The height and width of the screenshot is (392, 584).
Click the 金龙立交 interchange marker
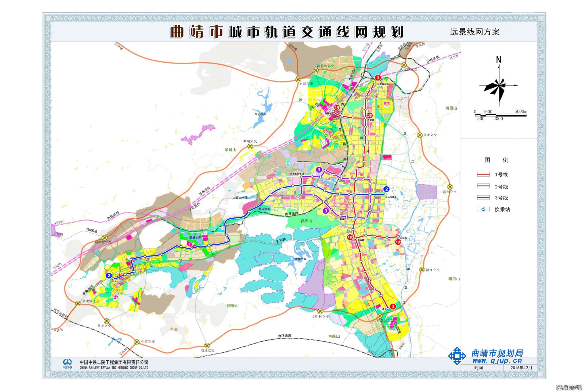point(420,135)
